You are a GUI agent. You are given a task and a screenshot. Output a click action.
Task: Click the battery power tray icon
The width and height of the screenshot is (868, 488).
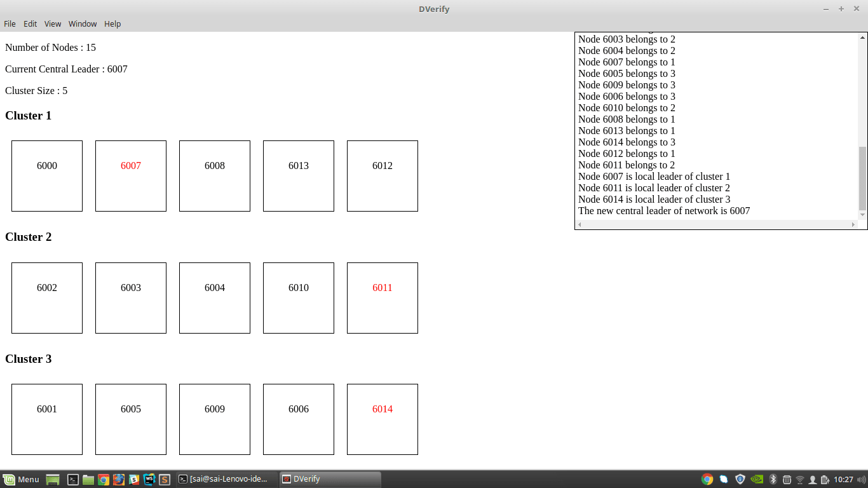coord(825,480)
